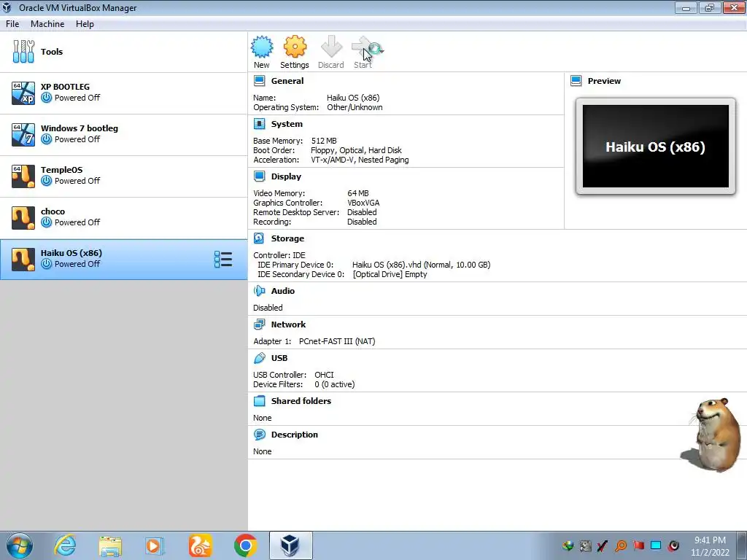Click the 'VT-x/AMD-V, Nested Paging' value
747x560 pixels.
(x=360, y=160)
